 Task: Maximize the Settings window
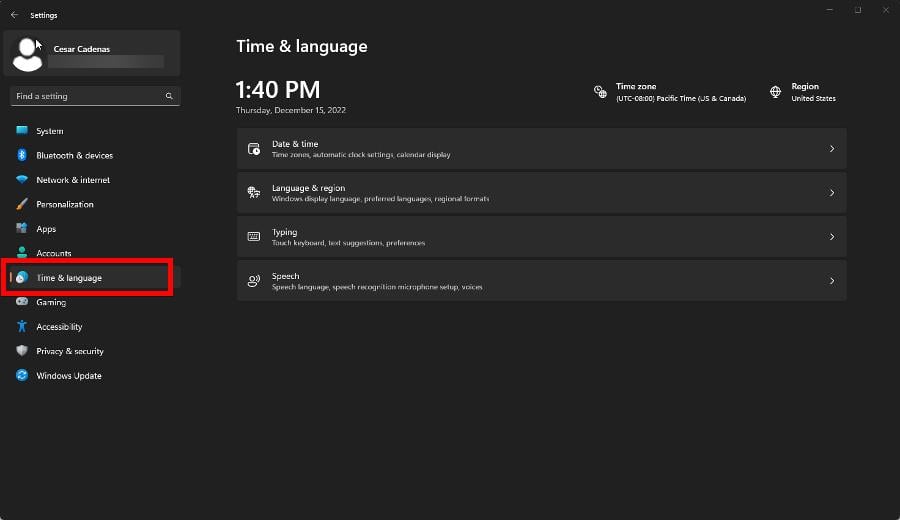point(858,10)
